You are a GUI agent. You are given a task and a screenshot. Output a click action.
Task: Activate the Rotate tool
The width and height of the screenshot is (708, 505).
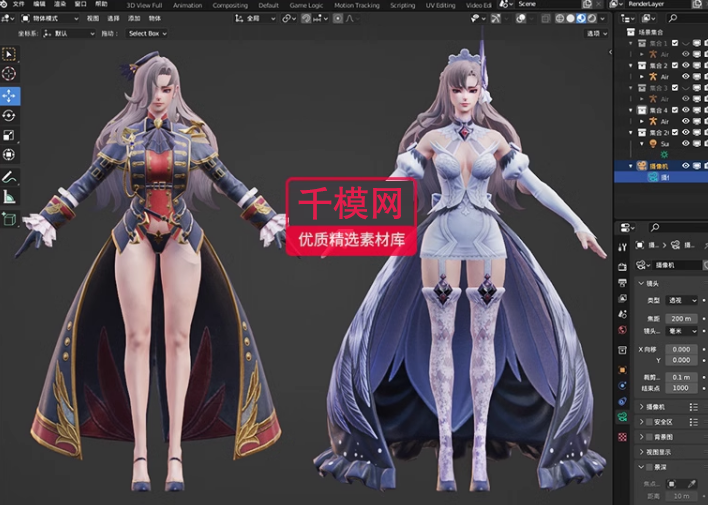click(x=9, y=116)
